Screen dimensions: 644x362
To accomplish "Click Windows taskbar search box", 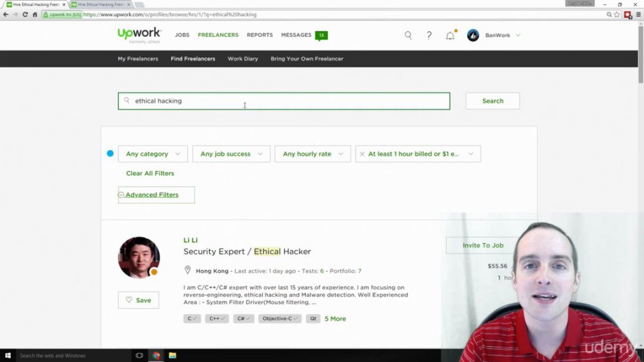I will point(73,356).
